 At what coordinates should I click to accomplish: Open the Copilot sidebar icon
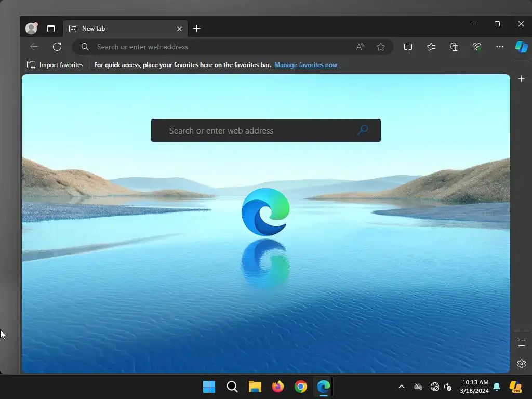click(522, 47)
